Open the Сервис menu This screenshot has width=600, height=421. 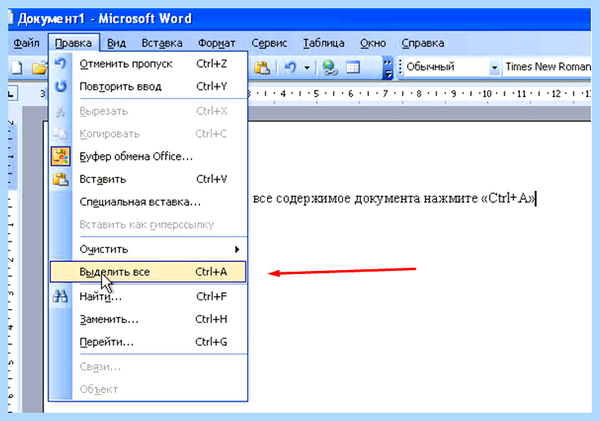pyautogui.click(x=269, y=43)
